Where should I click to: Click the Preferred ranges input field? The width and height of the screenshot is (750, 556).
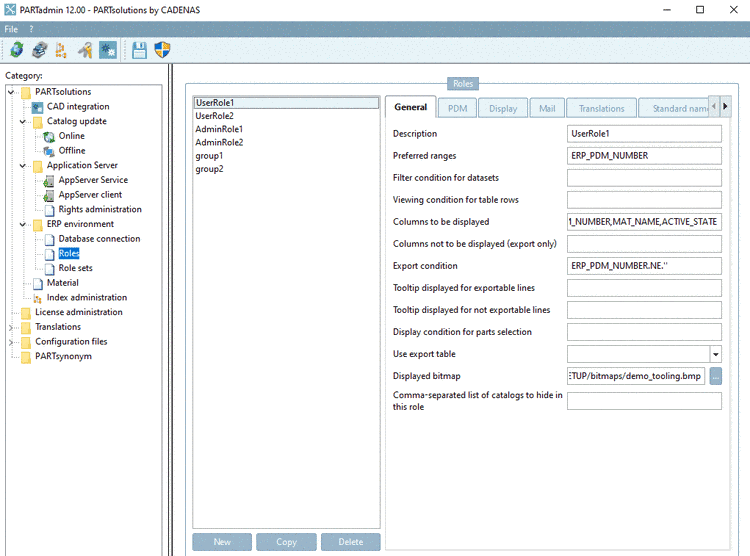click(x=644, y=156)
